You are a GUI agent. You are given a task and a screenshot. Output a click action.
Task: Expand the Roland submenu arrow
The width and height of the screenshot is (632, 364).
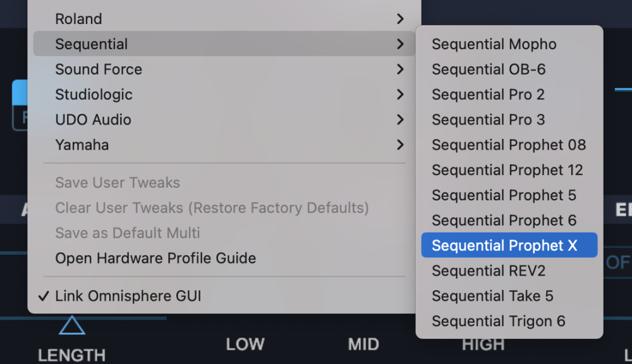(399, 19)
